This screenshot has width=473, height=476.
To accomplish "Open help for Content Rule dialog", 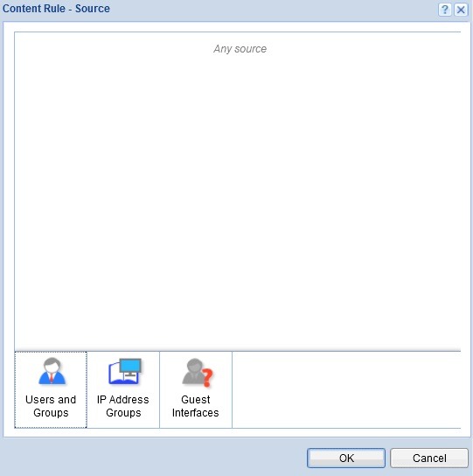I will (445, 10).
